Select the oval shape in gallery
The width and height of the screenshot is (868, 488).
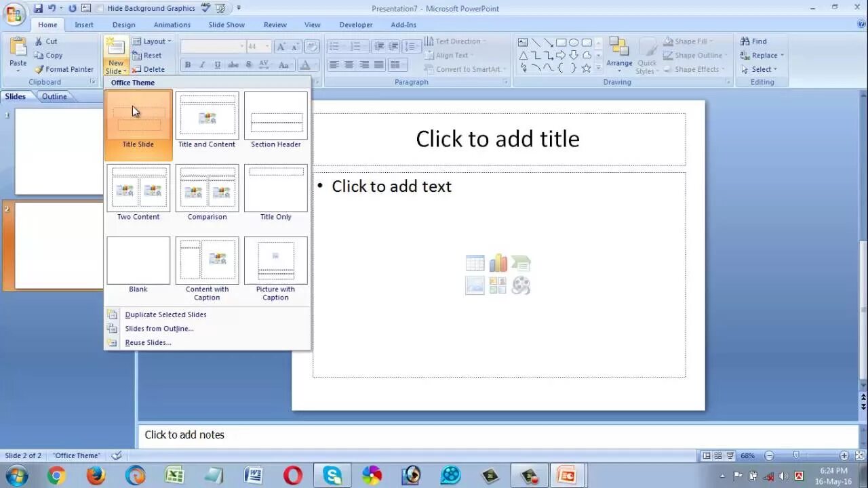(574, 42)
